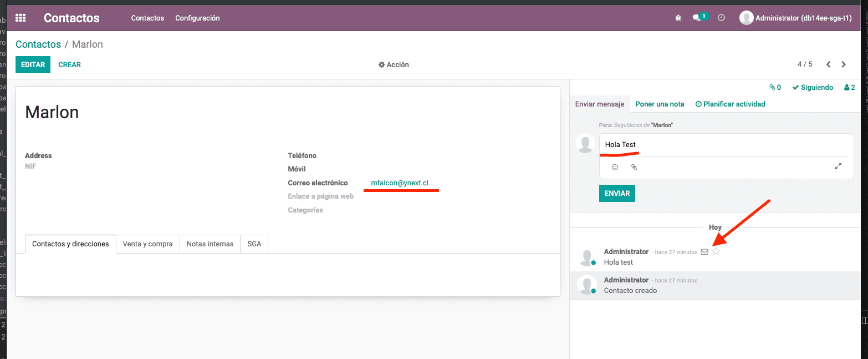Click 'Móvil' field label

coord(297,169)
